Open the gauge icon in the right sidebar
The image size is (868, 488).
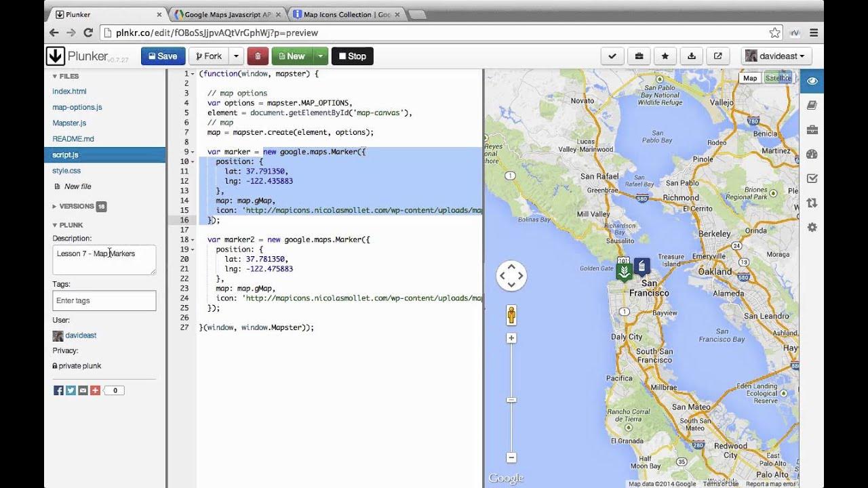click(812, 155)
